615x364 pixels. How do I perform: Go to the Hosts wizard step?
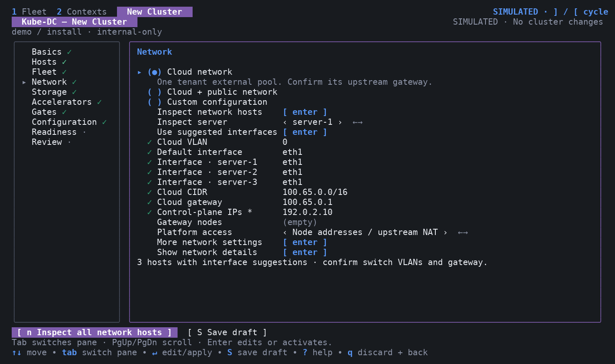click(x=49, y=62)
